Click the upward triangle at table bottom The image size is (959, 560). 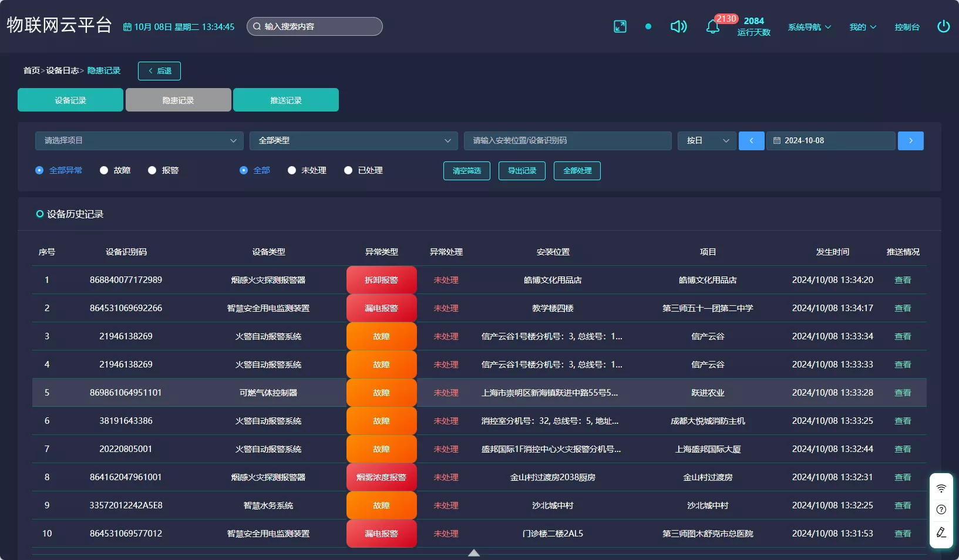point(474,553)
